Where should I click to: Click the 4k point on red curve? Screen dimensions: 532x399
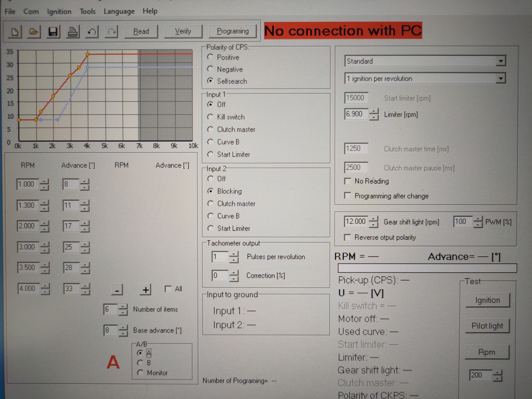pos(88,54)
